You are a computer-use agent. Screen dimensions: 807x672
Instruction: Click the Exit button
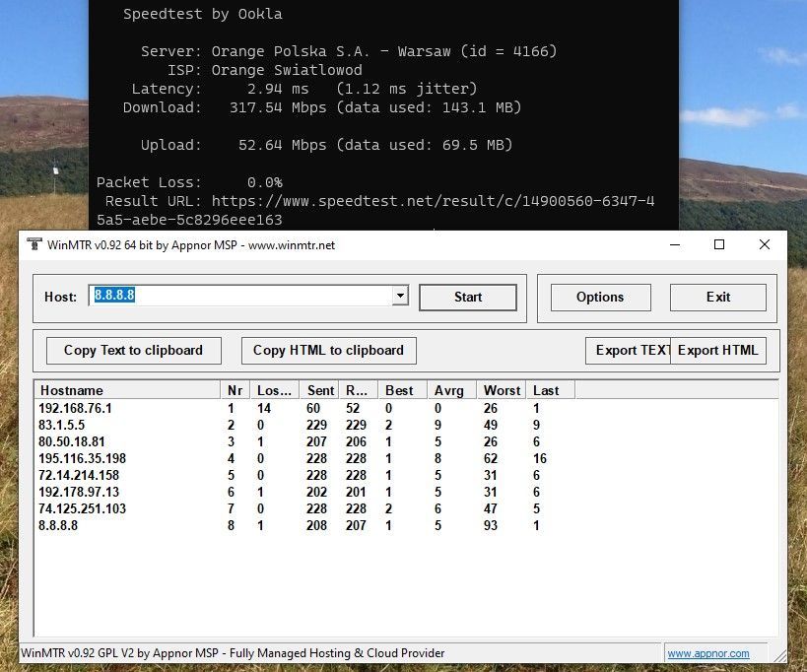pos(718,298)
